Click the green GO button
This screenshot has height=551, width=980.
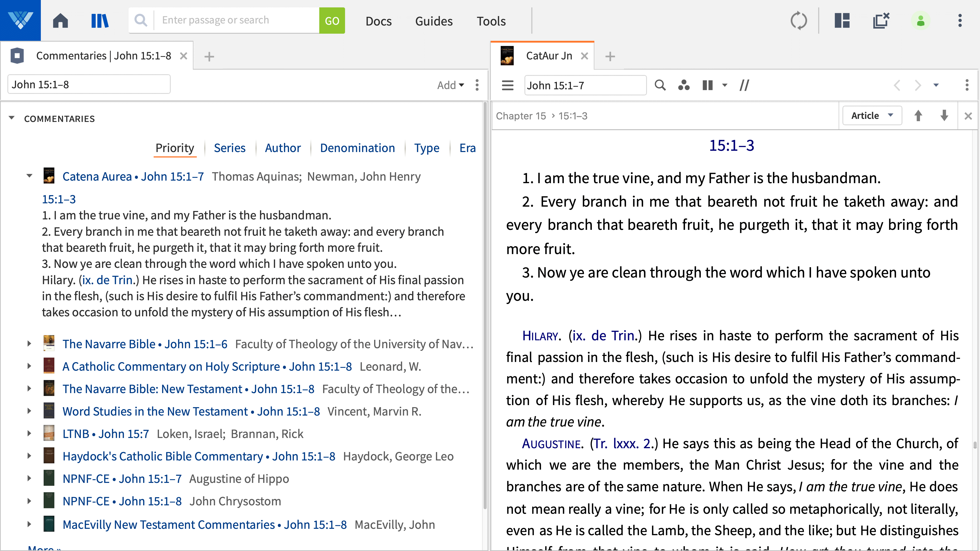point(332,20)
